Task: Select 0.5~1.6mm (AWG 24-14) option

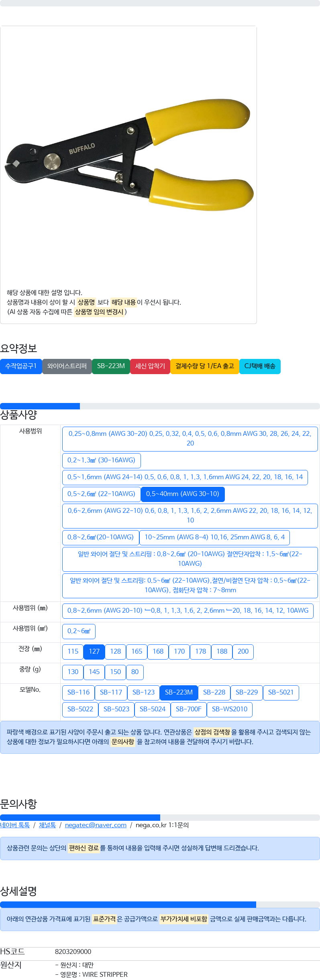Action: (185, 477)
